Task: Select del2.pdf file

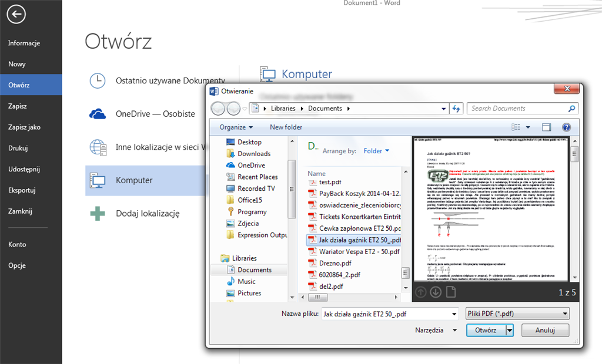Action: tap(326, 286)
